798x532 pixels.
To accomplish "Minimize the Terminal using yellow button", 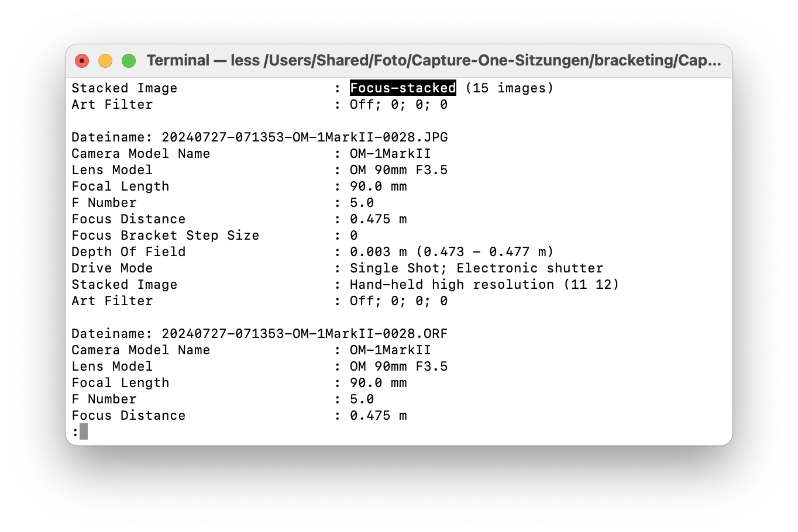I will click(105, 61).
